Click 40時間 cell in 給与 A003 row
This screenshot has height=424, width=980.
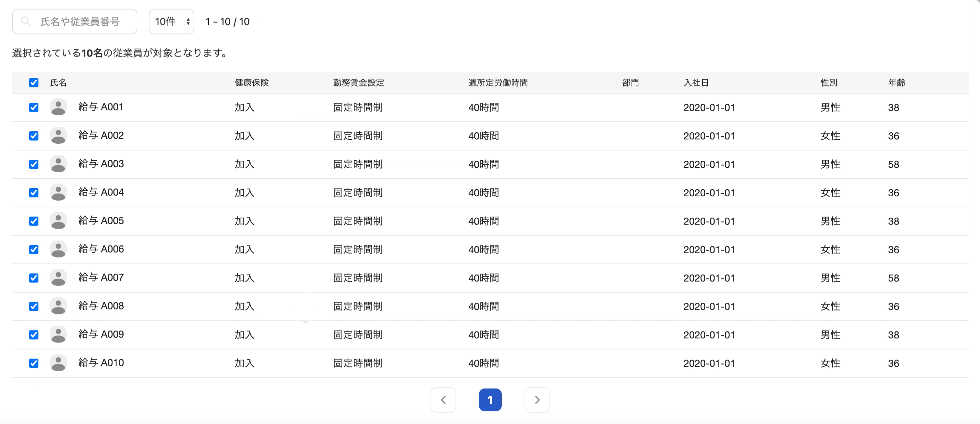[x=484, y=164]
